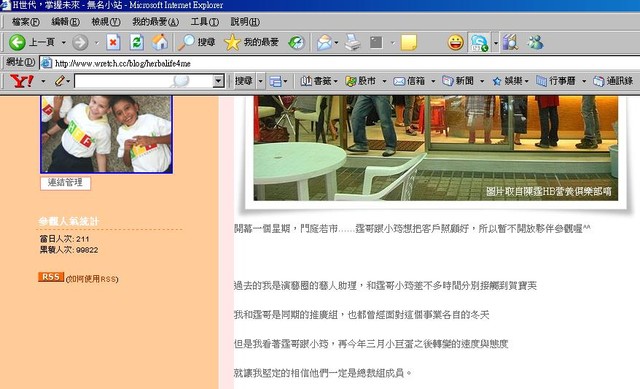Open the 檢視(V) menu
The image size is (640, 389).
[106, 22]
